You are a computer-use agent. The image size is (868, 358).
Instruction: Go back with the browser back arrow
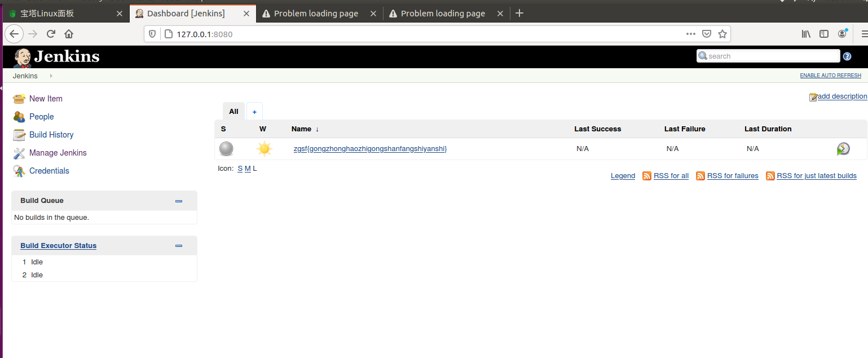14,34
